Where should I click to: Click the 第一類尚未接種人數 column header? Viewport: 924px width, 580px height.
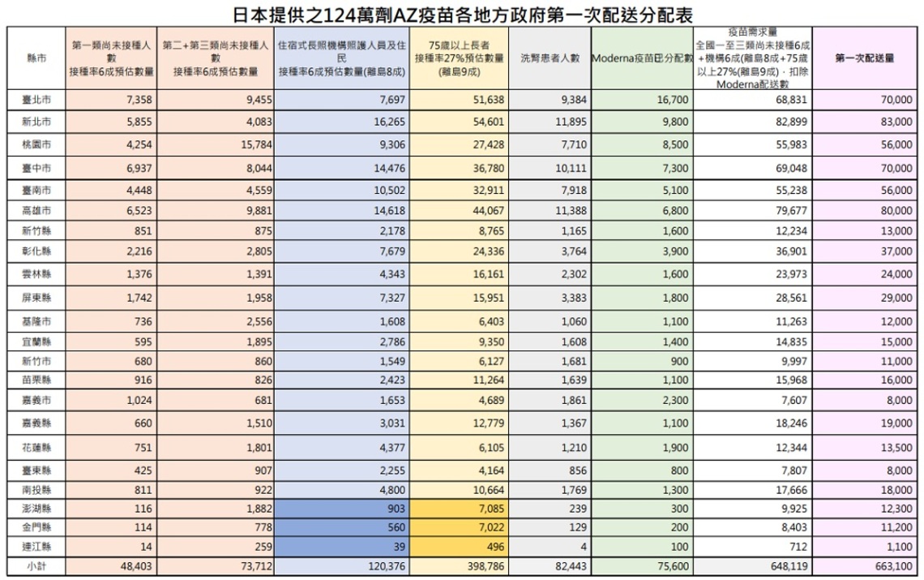pyautogui.click(x=111, y=58)
